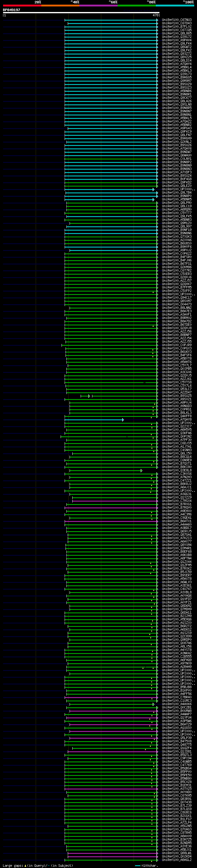Click the red 20% identity legend segment
197x868 pixels.
pyautogui.click(x=22, y=6)
